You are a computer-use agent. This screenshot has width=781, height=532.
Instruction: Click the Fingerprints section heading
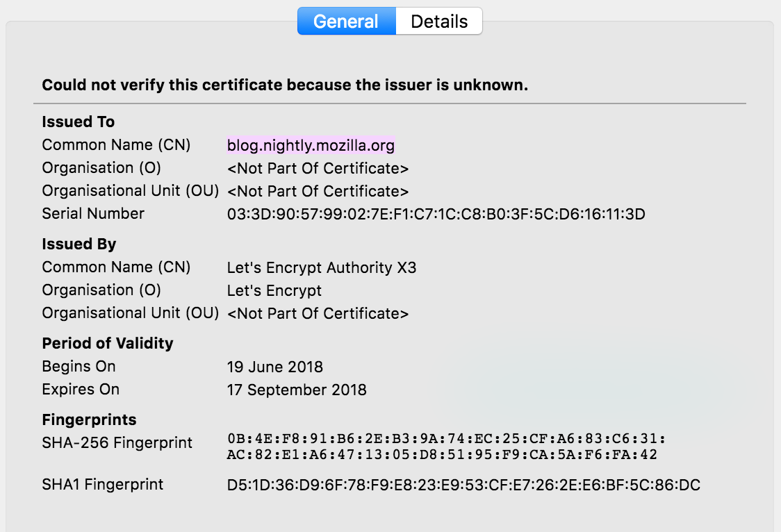89,420
